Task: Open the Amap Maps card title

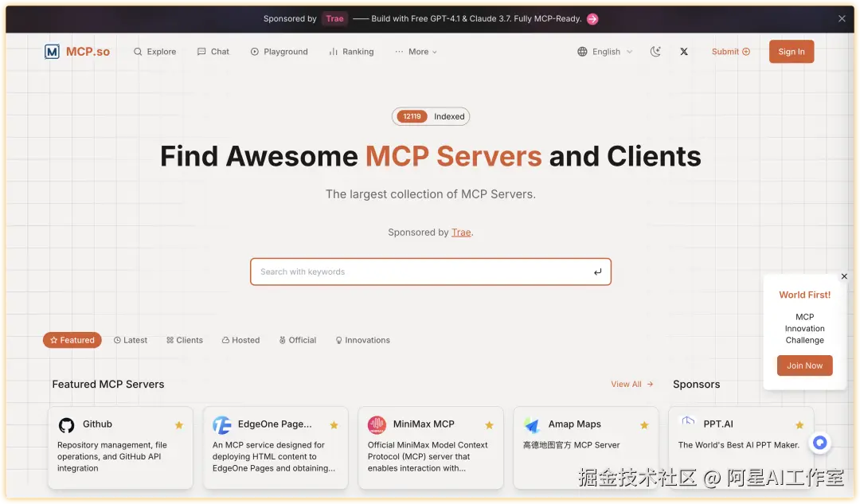Action: pyautogui.click(x=574, y=424)
